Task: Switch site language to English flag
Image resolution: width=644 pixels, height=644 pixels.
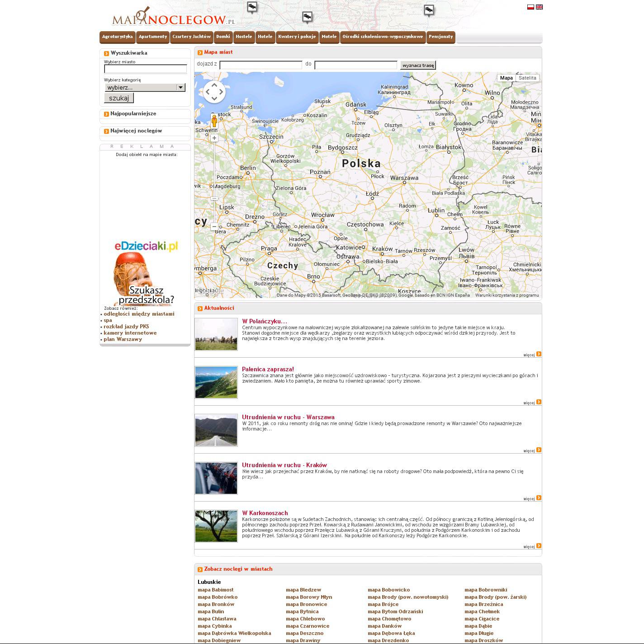Action: (x=539, y=7)
